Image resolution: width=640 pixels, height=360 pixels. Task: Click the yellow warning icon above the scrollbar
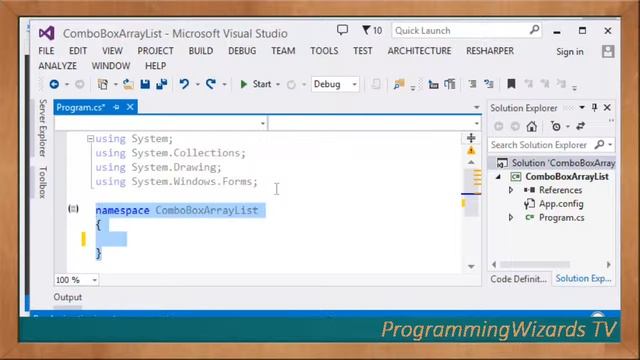[x=471, y=151]
